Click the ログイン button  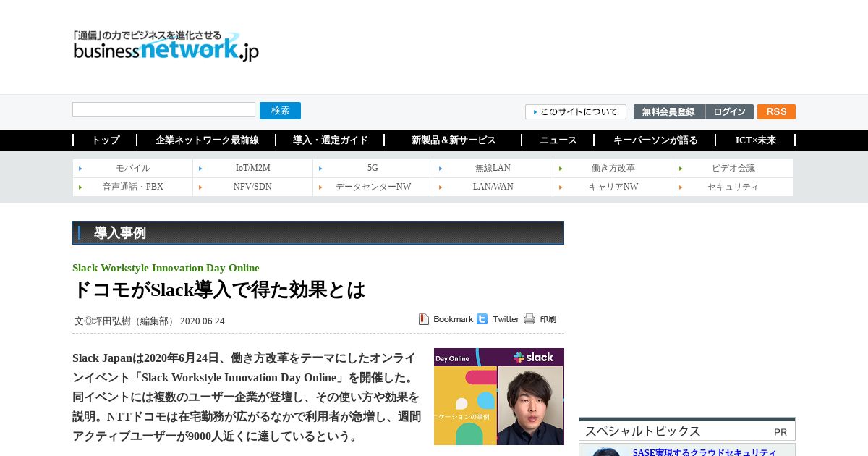click(x=729, y=111)
